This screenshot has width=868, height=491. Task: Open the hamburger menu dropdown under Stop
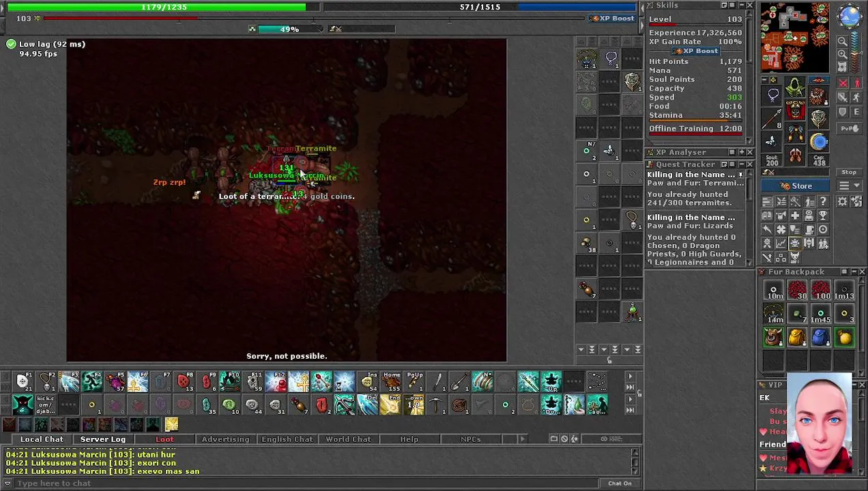point(849,185)
